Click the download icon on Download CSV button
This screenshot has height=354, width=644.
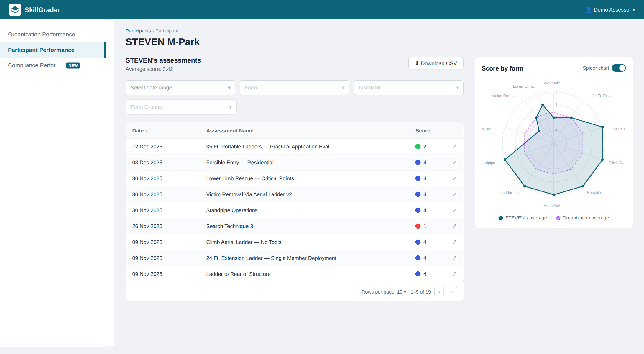coord(417,63)
